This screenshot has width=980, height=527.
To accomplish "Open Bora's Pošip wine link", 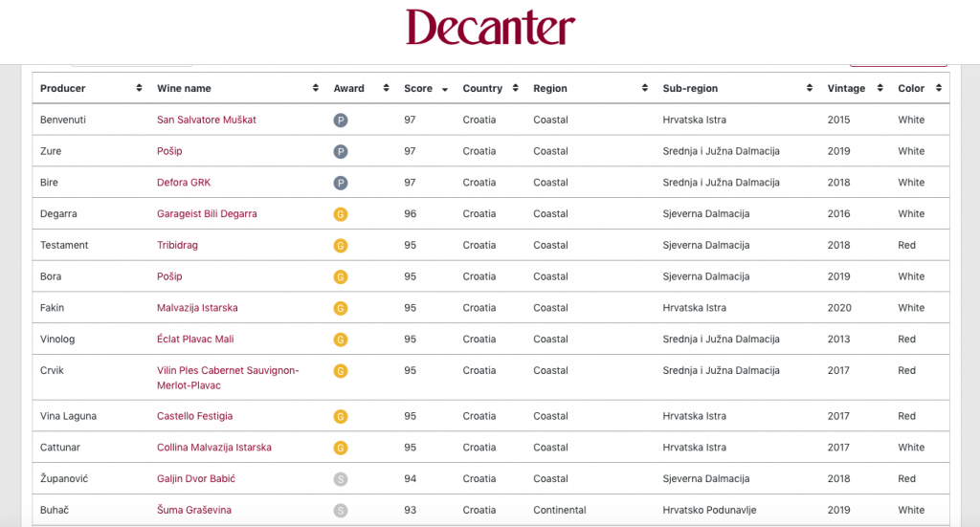I will click(x=169, y=276).
